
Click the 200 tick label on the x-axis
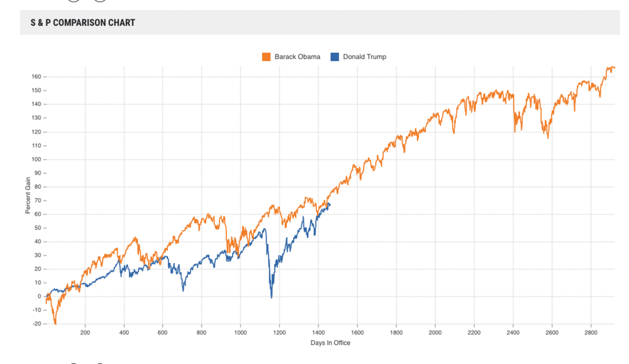(85, 332)
